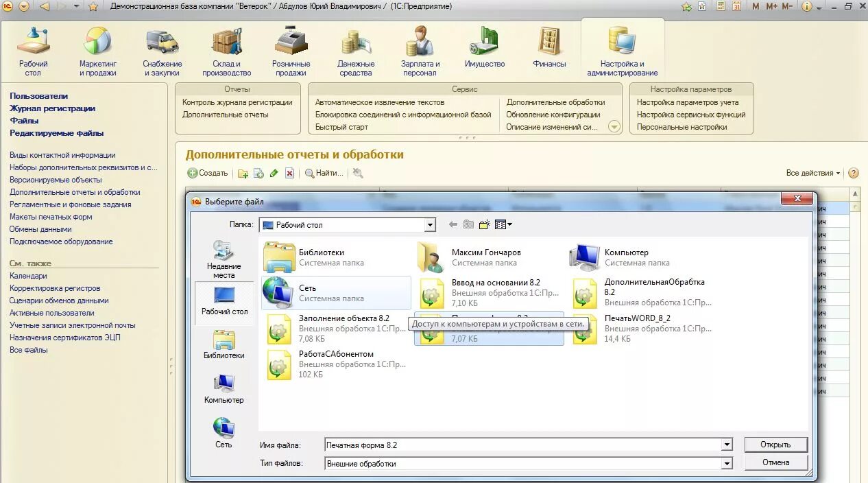Viewport: 868px width, 483px height.
Task: Click the cancel search icon
Action: point(358,174)
